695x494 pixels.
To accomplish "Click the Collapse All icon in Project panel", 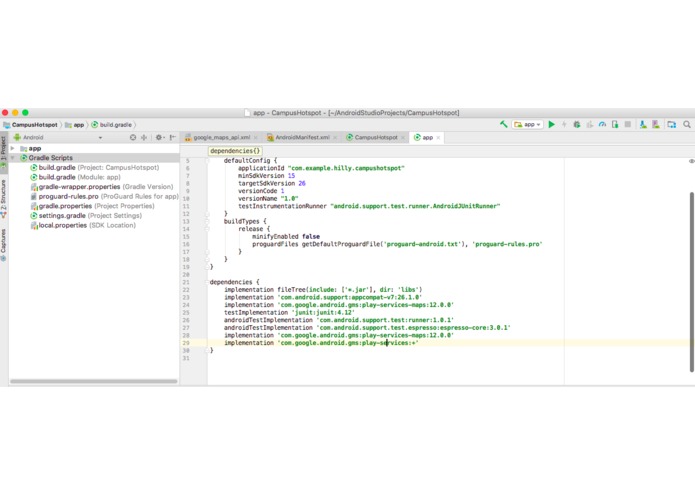I will (x=144, y=137).
